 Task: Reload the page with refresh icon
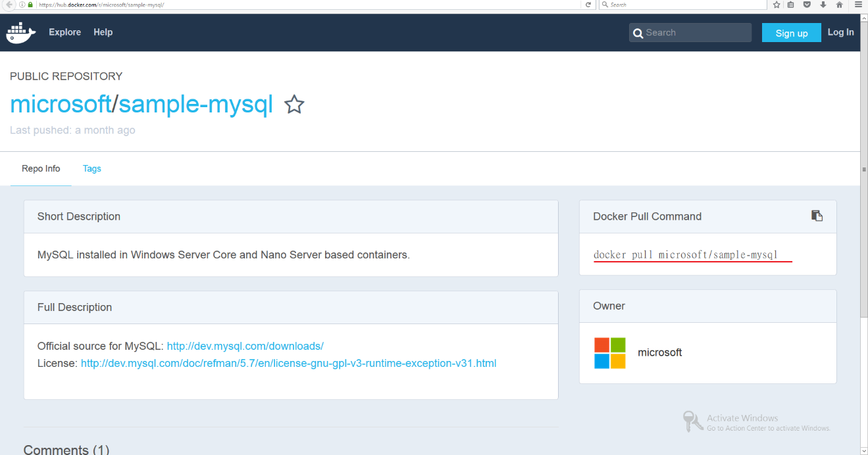[x=588, y=5]
